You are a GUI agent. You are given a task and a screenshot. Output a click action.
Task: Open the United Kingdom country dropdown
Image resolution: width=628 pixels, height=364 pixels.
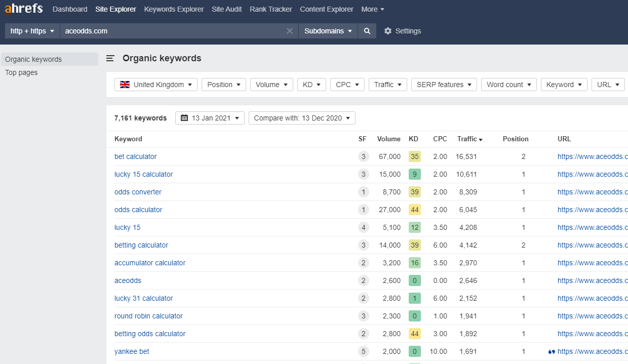click(x=156, y=85)
